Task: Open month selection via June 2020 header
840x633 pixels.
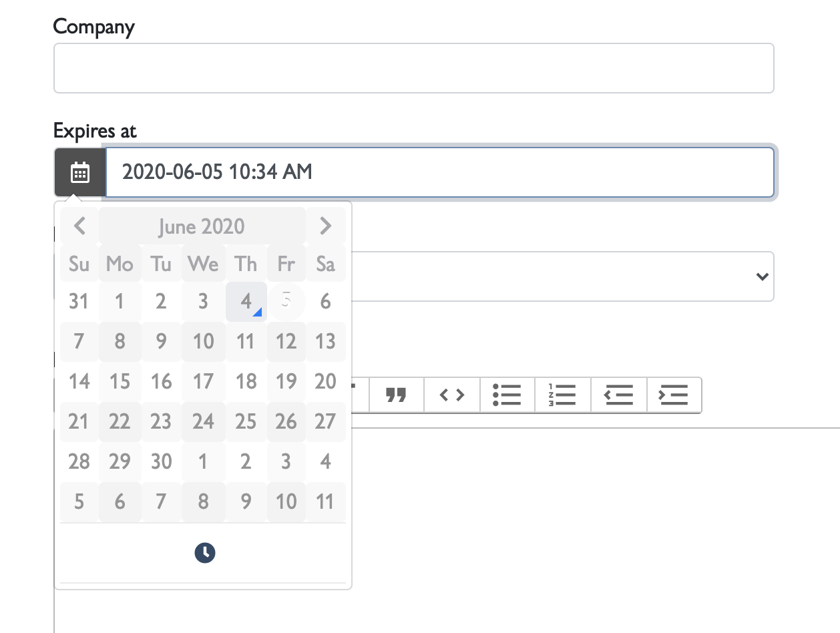Action: pyautogui.click(x=202, y=226)
